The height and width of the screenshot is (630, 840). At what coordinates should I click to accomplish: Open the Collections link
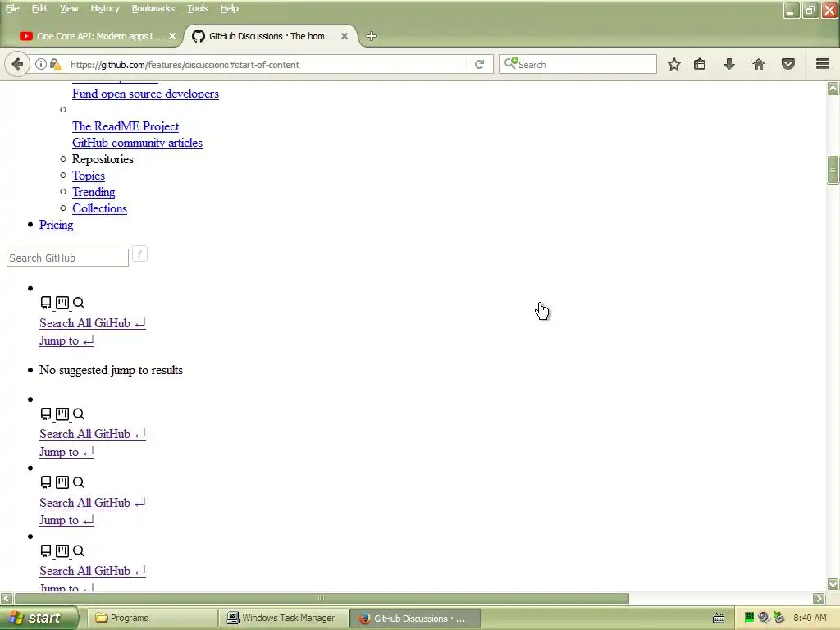coord(99,208)
